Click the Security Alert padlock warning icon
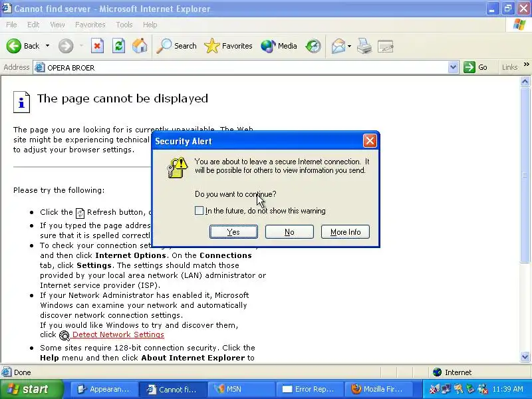Image resolution: width=532 pixels, height=399 pixels. [x=177, y=168]
